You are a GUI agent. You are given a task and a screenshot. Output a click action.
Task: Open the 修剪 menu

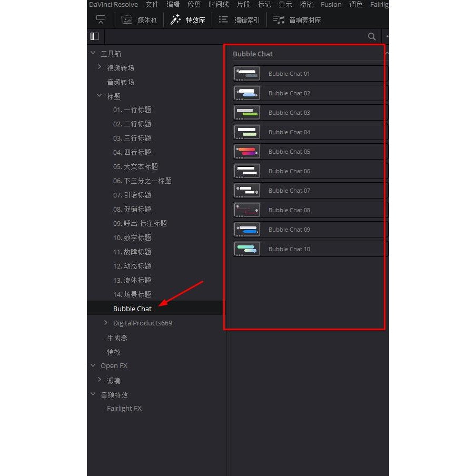pos(194,5)
